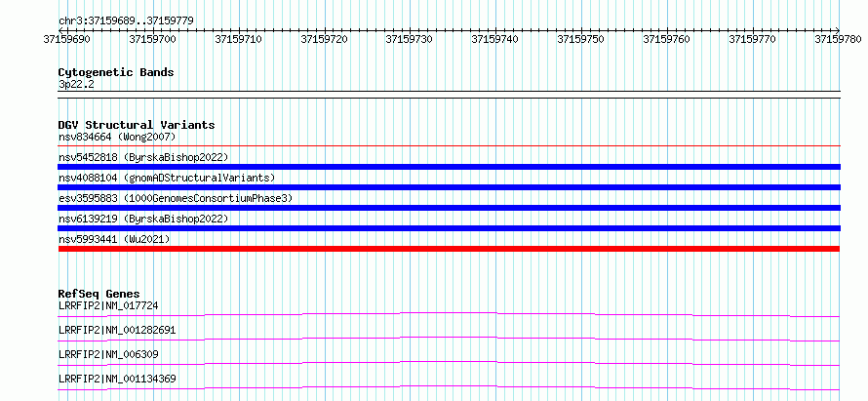The image size is (868, 401).
Task: Click the chr3:37159689..37159779 location label
Action: (126, 21)
